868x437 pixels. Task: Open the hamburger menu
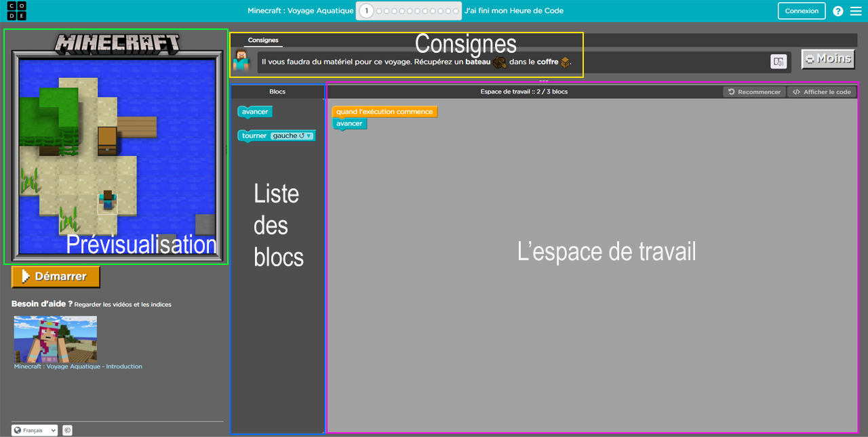857,11
